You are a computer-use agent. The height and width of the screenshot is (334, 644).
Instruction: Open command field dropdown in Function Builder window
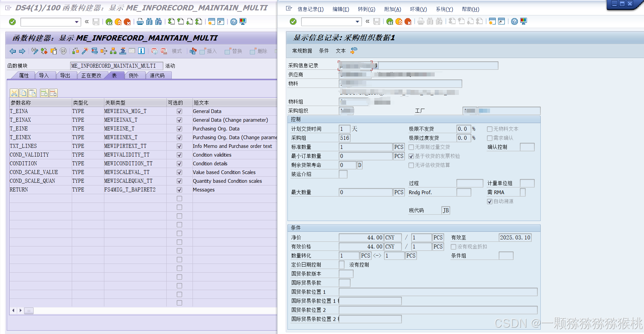77,22
